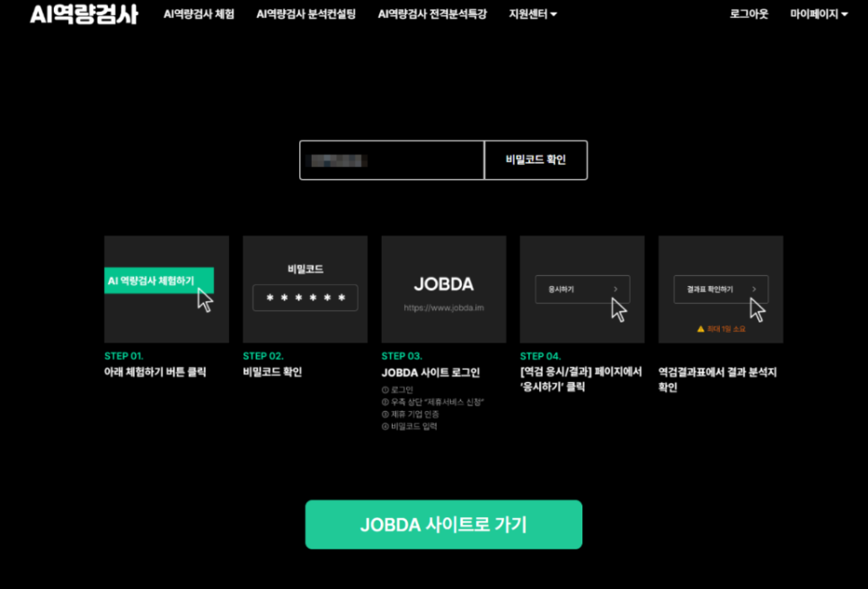Click the JOBDA 사이트로 가기 button
Screen dimensions: 868x589
pyautogui.click(x=443, y=525)
